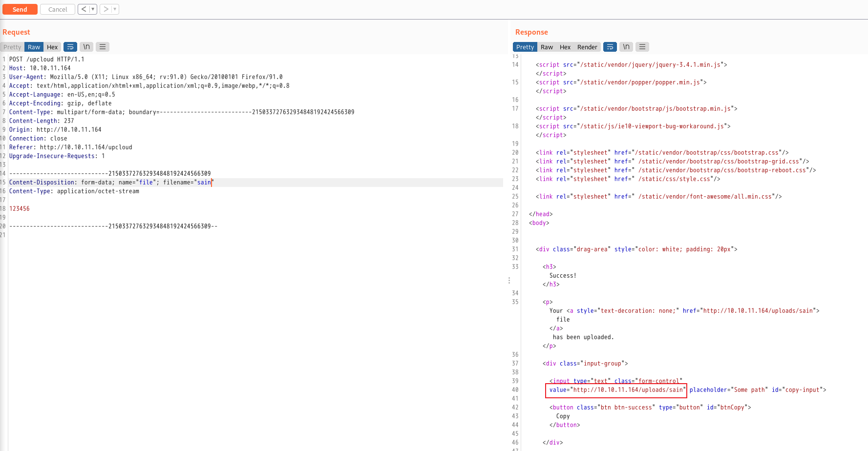Toggle word wrap in Request panel

(70, 47)
